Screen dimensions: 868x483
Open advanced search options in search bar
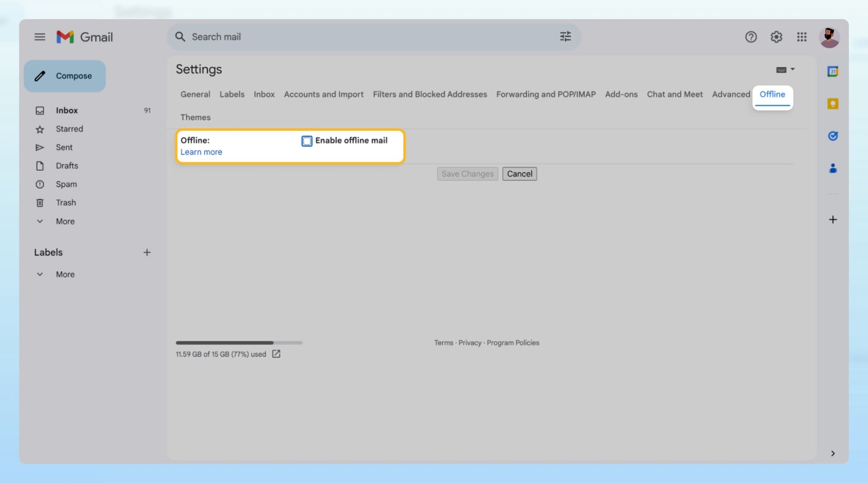pyautogui.click(x=565, y=36)
